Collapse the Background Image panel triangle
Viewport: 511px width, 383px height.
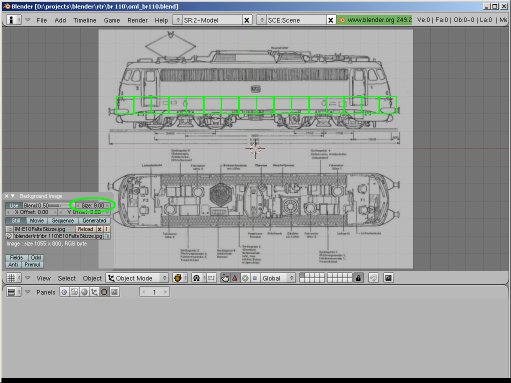coord(13,196)
